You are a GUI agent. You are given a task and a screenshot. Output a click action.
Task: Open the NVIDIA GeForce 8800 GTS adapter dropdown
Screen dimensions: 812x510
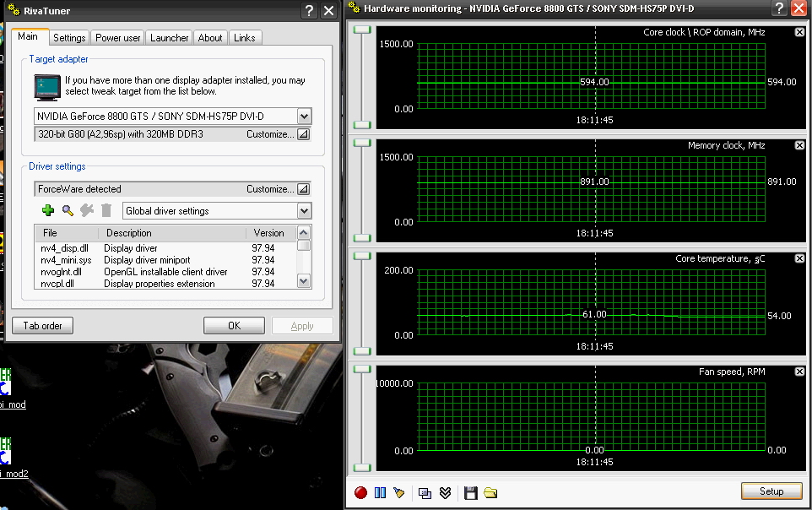pos(304,116)
